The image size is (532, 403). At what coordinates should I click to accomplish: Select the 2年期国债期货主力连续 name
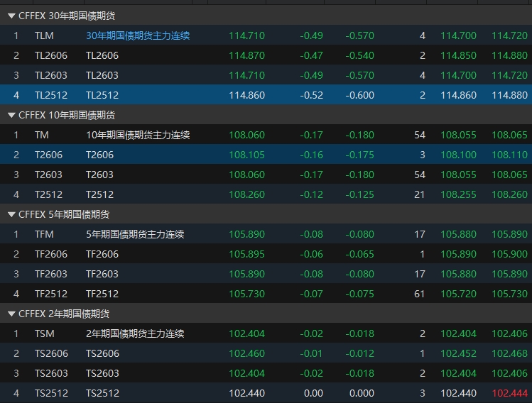(x=135, y=333)
